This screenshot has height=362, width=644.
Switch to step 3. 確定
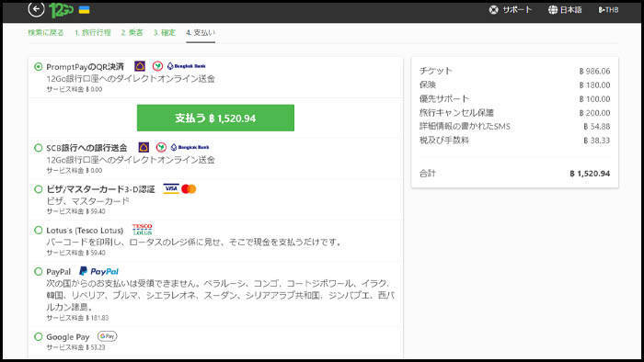(x=165, y=33)
